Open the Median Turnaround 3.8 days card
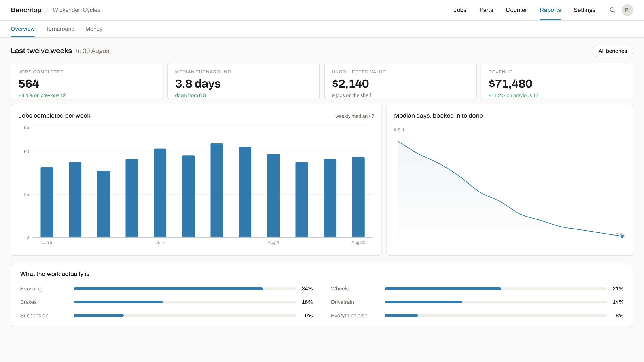The width and height of the screenshot is (644, 362). [244, 81]
